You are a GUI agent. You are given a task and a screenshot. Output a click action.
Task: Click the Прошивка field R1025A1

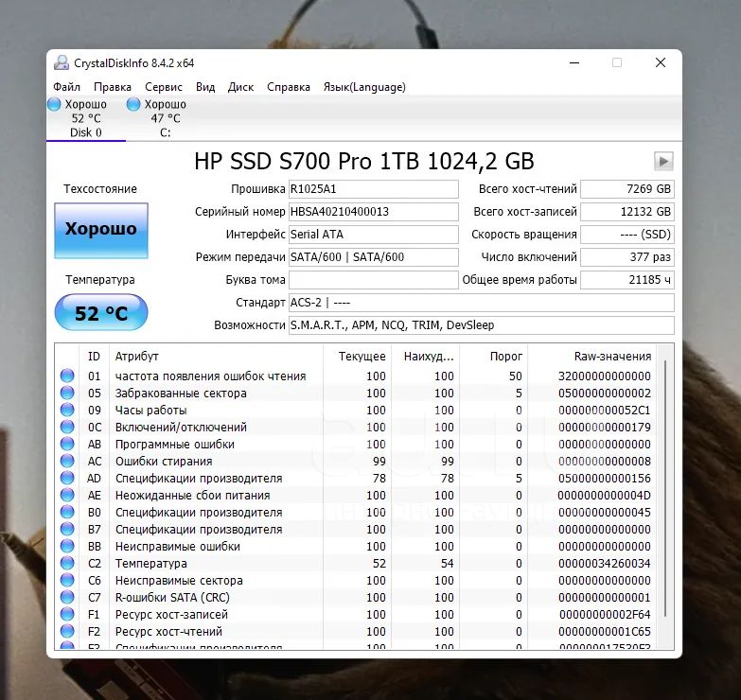[x=373, y=189]
